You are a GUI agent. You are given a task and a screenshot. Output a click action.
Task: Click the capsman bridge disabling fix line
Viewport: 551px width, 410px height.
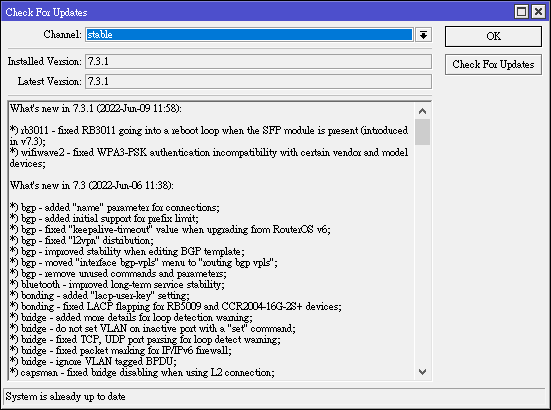click(x=142, y=372)
